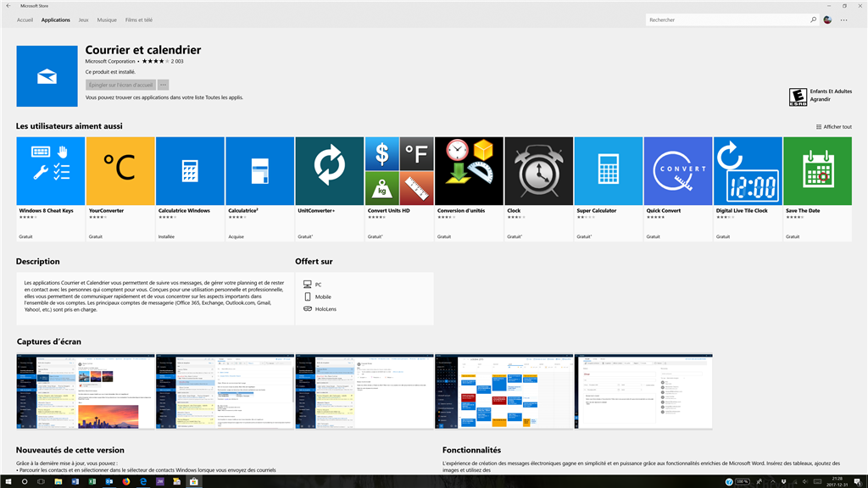Click the Courrier et calendrier envelope app icon
Image resolution: width=868 pixels, height=488 pixels.
pyautogui.click(x=47, y=76)
